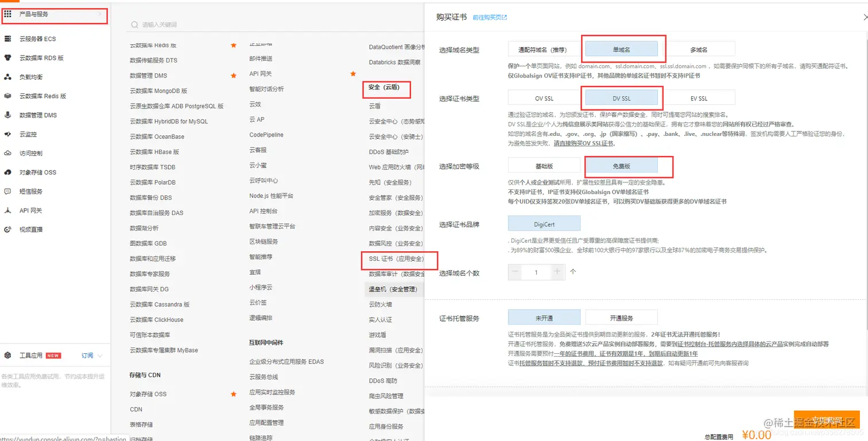The width and height of the screenshot is (868, 441).
Task: Open Node.js 性能平台 product
Action: tap(271, 196)
